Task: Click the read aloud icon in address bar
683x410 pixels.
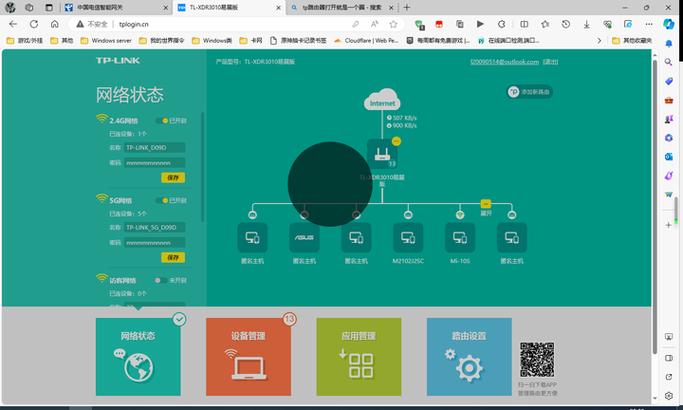Action: tap(375, 24)
